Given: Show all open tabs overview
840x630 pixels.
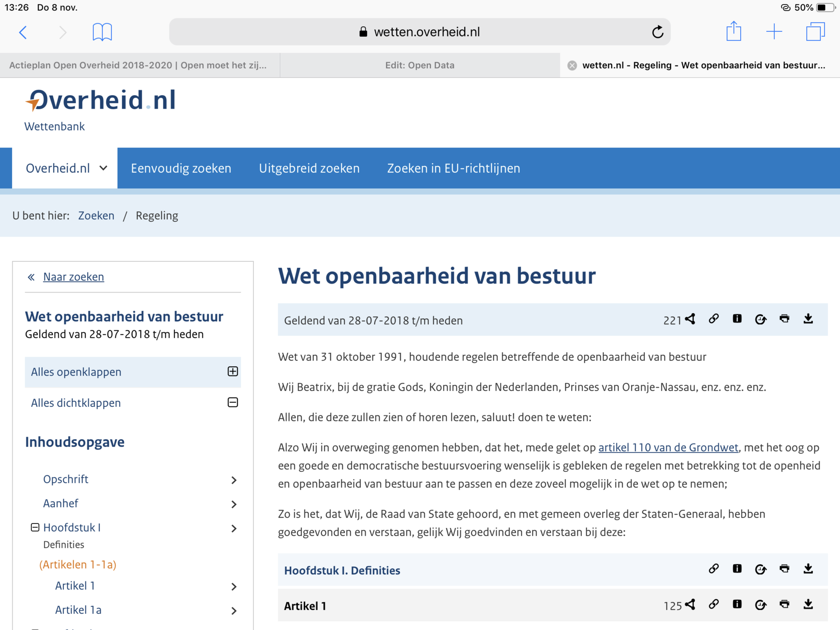Looking at the screenshot, I should coord(815,32).
